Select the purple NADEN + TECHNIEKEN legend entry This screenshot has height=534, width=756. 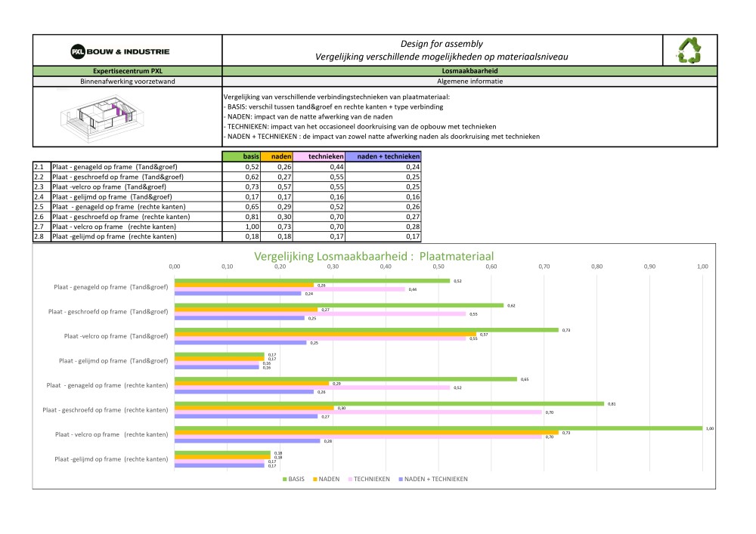433,479
